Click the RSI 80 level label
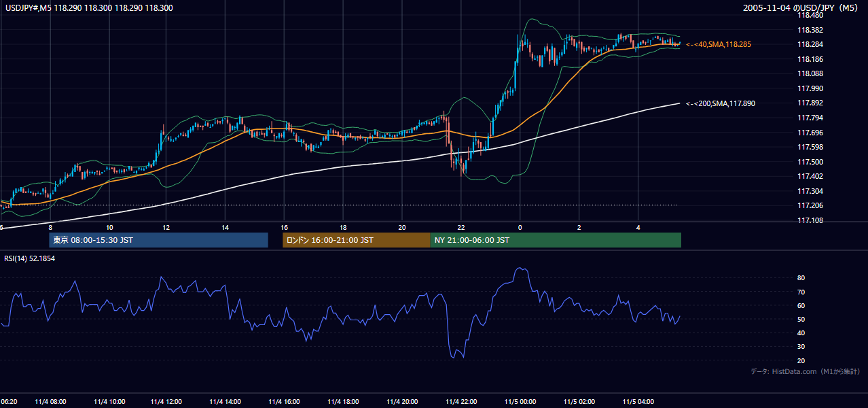 click(801, 278)
